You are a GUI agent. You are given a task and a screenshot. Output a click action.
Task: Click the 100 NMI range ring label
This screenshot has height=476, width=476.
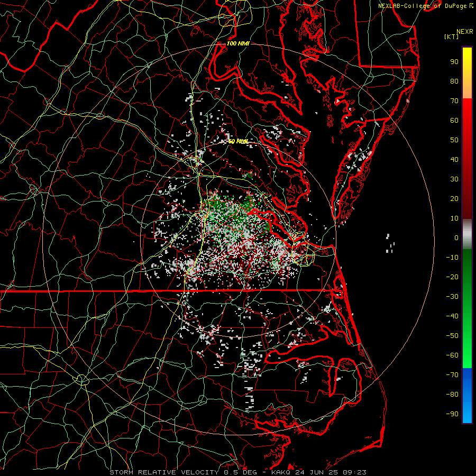point(238,43)
